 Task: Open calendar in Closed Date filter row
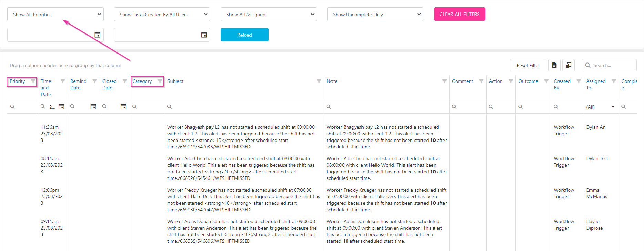123,107
